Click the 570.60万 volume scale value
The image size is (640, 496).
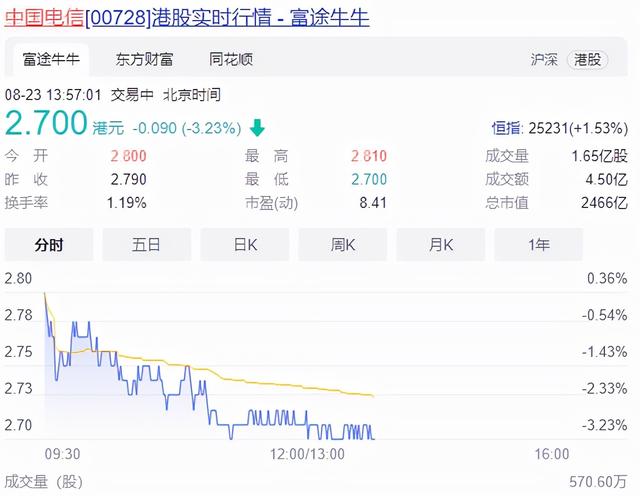pyautogui.click(x=598, y=482)
